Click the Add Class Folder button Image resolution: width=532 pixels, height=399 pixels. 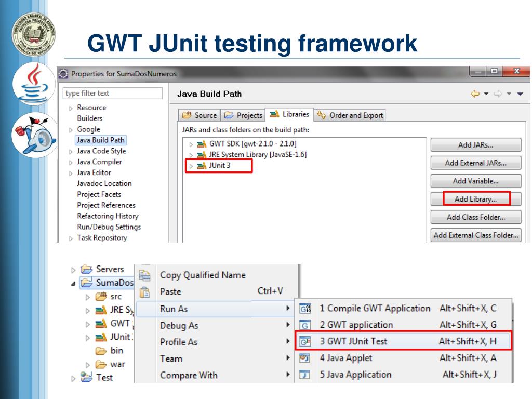coord(476,217)
